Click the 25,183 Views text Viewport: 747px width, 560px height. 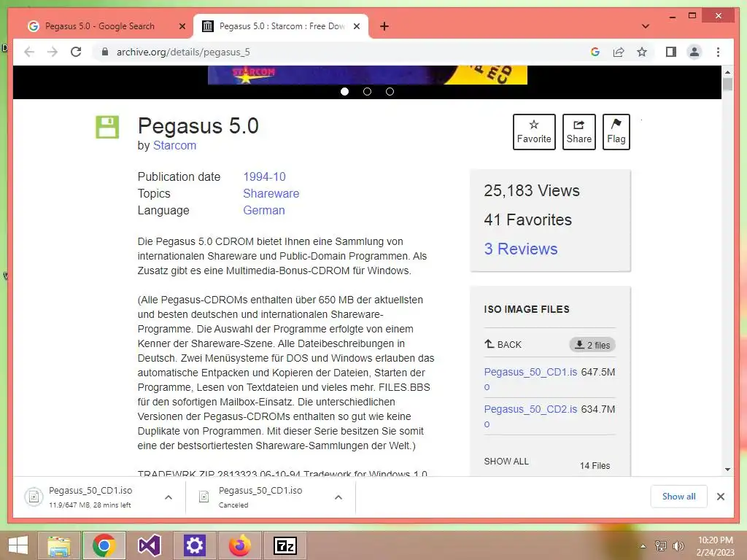[532, 190]
